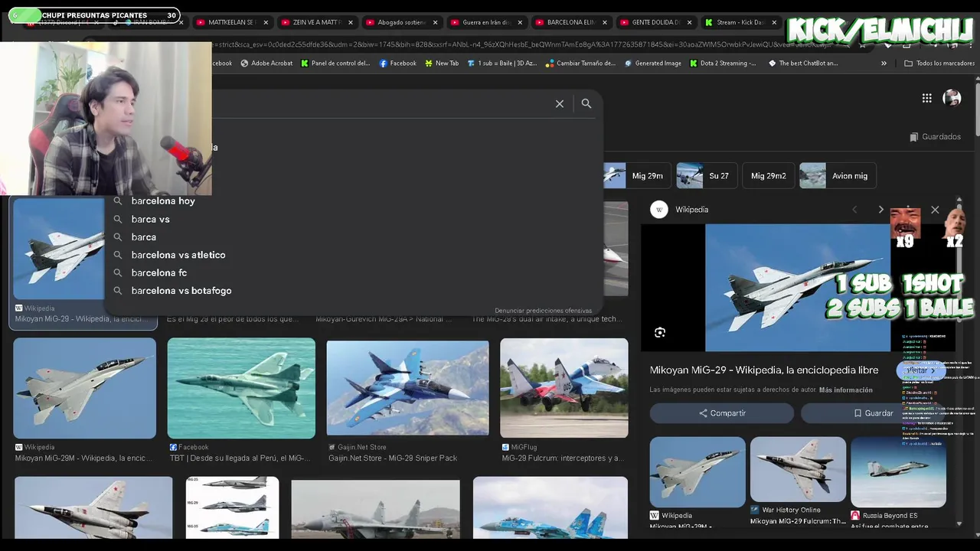Open New Tab bookmark

point(442,64)
